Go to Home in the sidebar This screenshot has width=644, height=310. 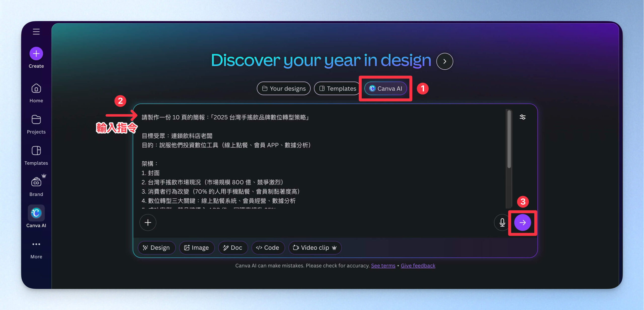click(x=36, y=93)
